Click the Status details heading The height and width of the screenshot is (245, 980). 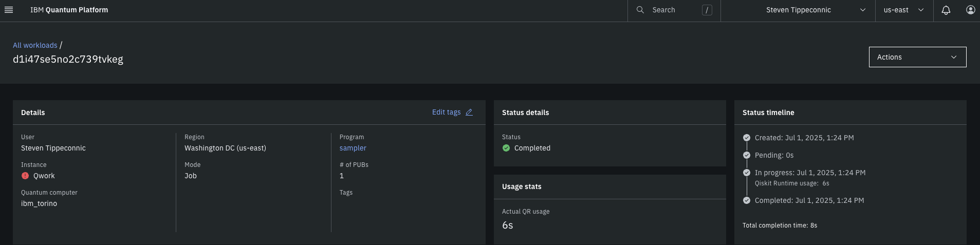coord(525,112)
